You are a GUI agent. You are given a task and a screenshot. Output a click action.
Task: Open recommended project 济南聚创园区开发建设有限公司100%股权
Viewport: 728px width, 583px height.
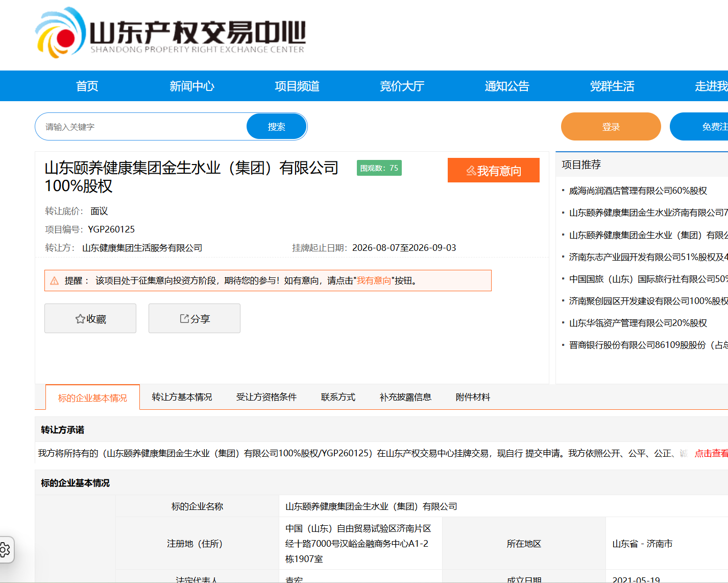(648, 301)
